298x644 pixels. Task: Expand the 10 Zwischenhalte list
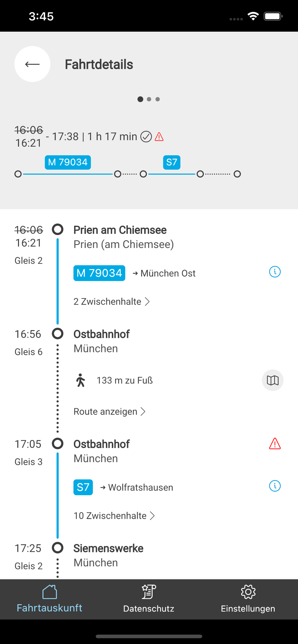tap(114, 516)
